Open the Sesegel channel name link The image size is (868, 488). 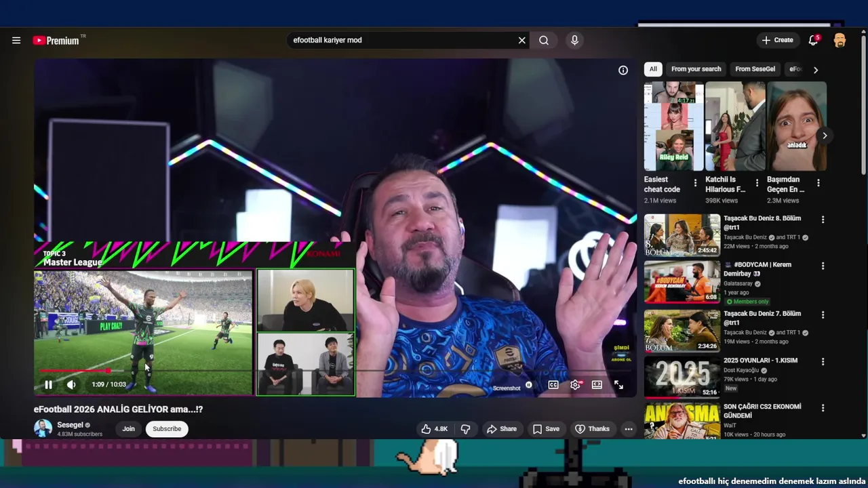pos(70,425)
